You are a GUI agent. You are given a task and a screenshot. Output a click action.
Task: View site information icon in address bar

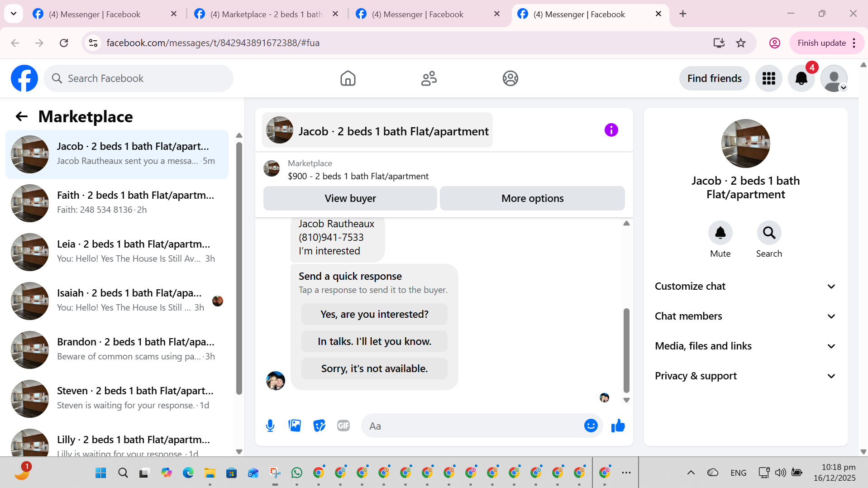(93, 43)
